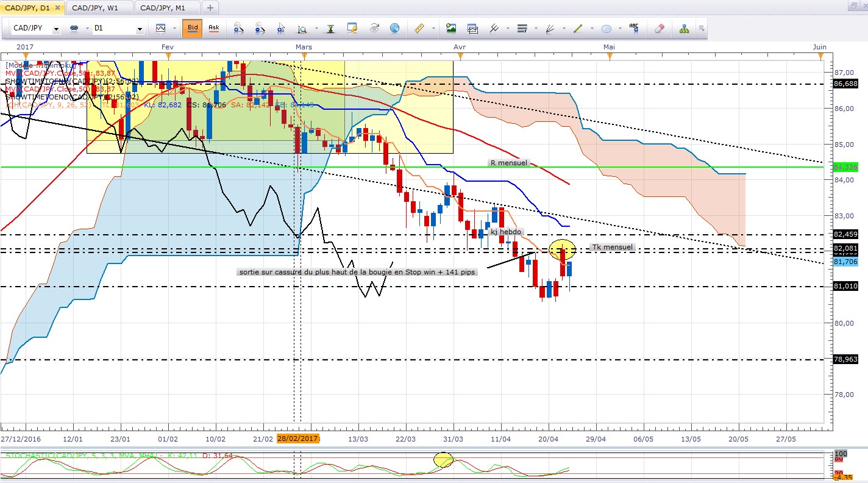Image resolution: width=868 pixels, height=483 pixels.
Task: Click the zoom out magnifier icon
Action: point(260,29)
